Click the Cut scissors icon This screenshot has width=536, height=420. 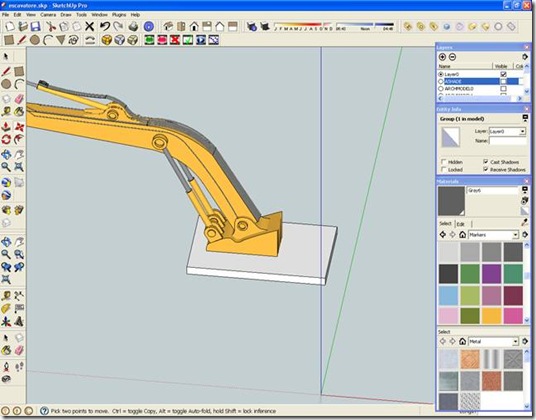coord(51,26)
